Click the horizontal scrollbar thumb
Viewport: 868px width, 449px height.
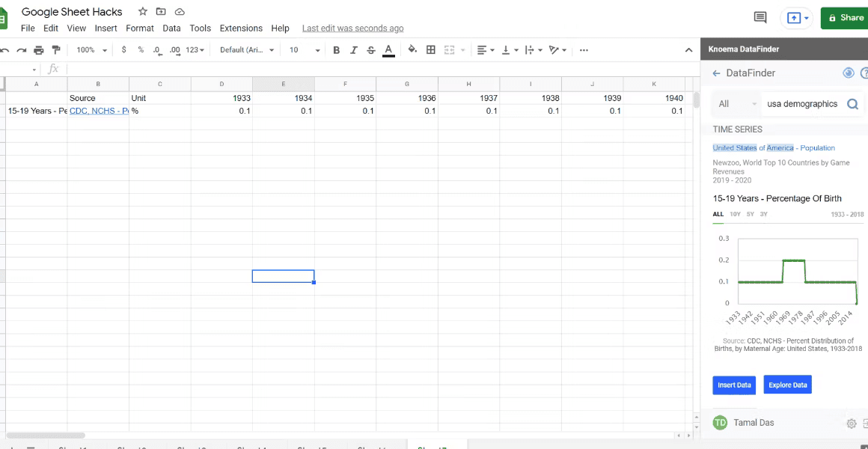(x=46, y=436)
